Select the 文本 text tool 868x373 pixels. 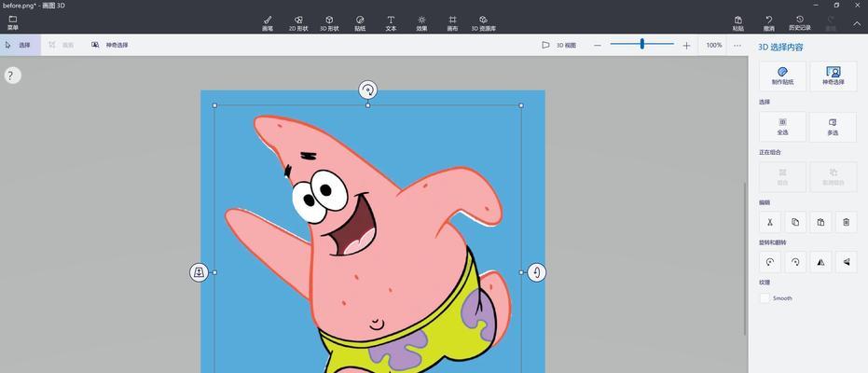[391, 22]
